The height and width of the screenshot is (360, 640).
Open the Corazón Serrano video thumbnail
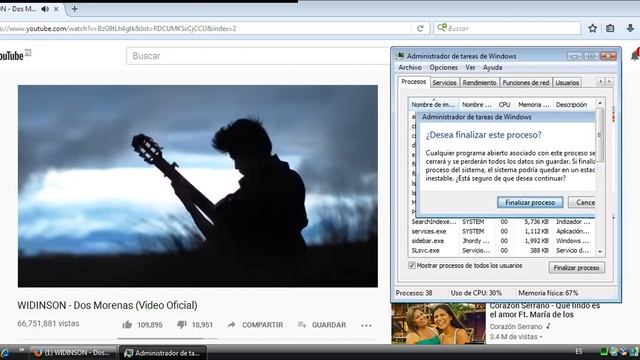[x=438, y=323]
